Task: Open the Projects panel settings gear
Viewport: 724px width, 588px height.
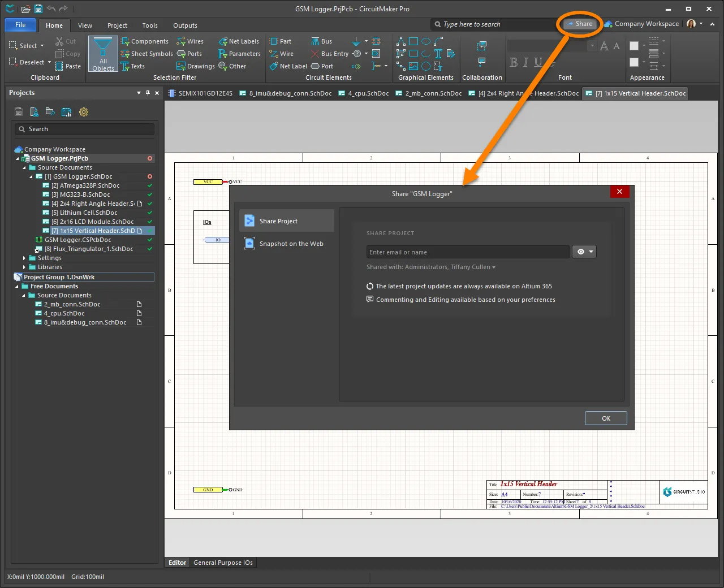Action: tap(84, 112)
